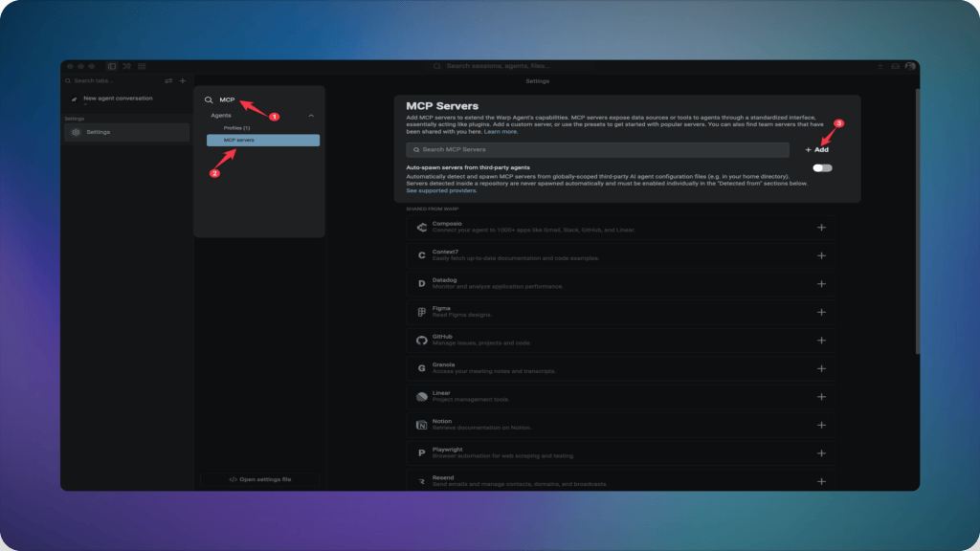Click the GitHub logo icon

[x=422, y=341]
